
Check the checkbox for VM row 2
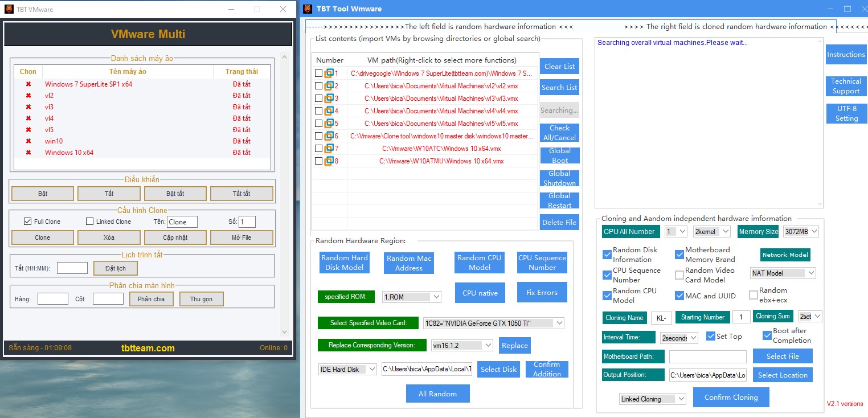click(319, 86)
